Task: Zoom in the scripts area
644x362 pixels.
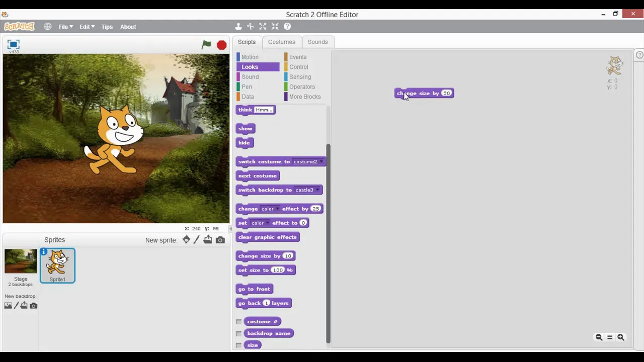Action: (x=621, y=337)
